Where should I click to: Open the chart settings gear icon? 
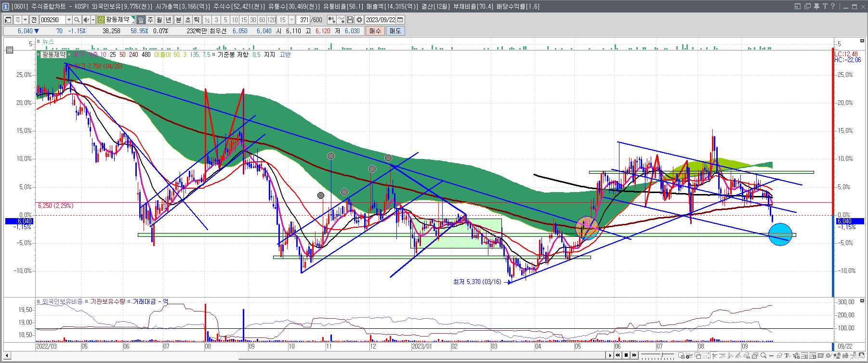pyautogui.click(x=359, y=20)
